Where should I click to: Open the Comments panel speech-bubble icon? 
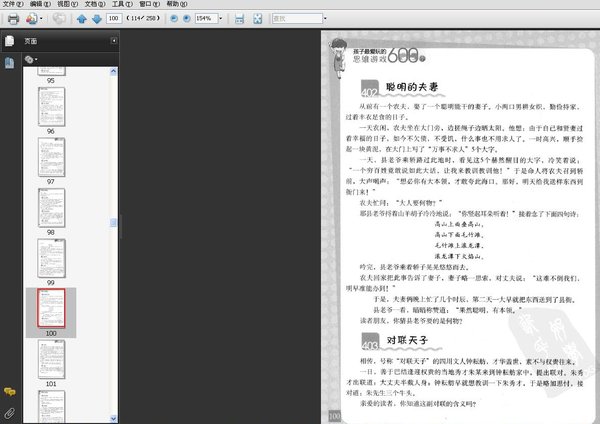[10, 391]
